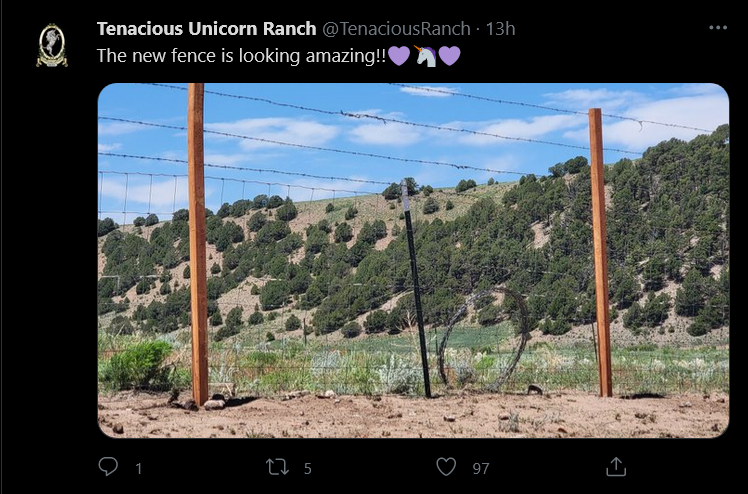Click the coiled barbed wire in photo
The image size is (748, 494).
[x=484, y=340]
